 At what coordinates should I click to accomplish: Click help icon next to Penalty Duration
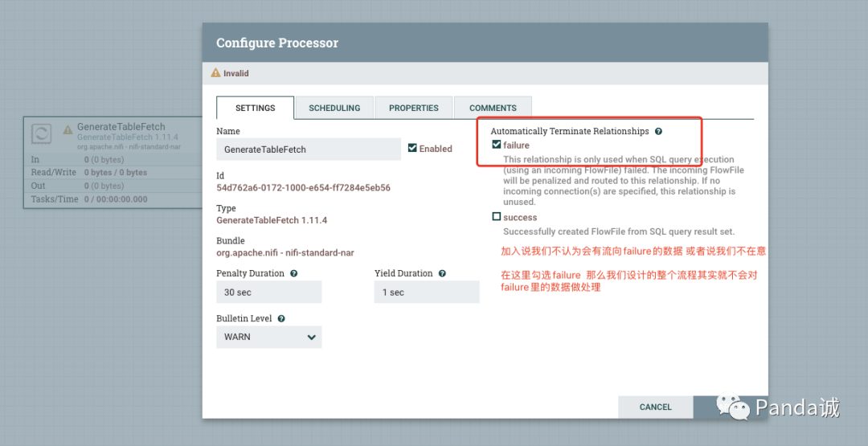pos(294,273)
